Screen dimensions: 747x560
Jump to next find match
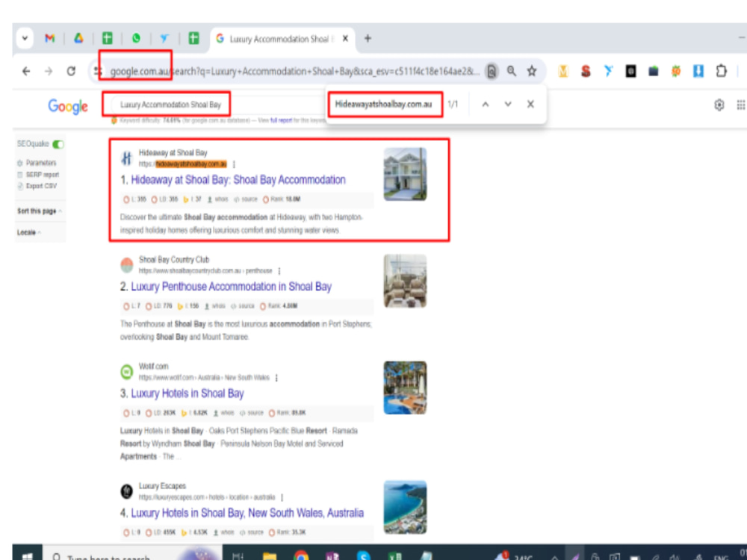tap(508, 105)
